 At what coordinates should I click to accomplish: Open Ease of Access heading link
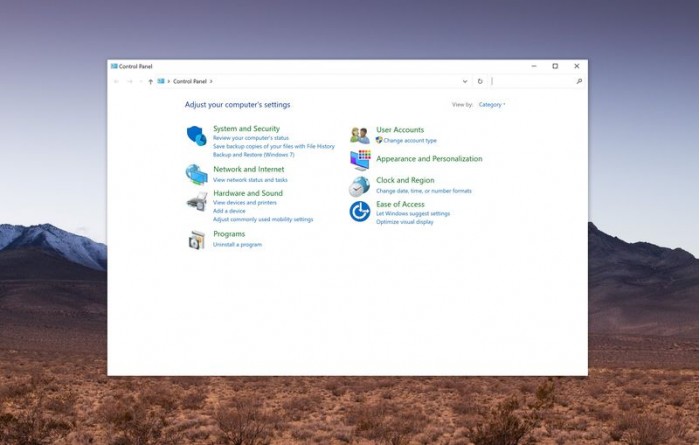point(400,204)
